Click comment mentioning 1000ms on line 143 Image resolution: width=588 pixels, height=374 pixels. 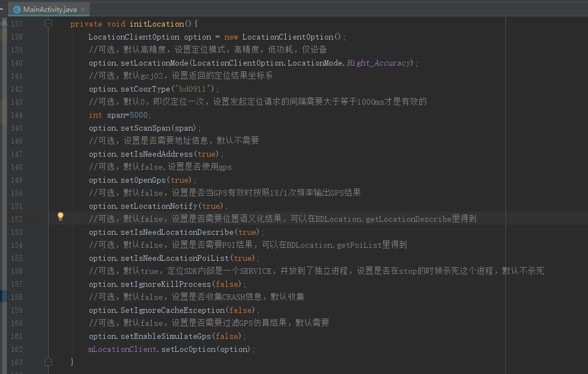coord(258,102)
